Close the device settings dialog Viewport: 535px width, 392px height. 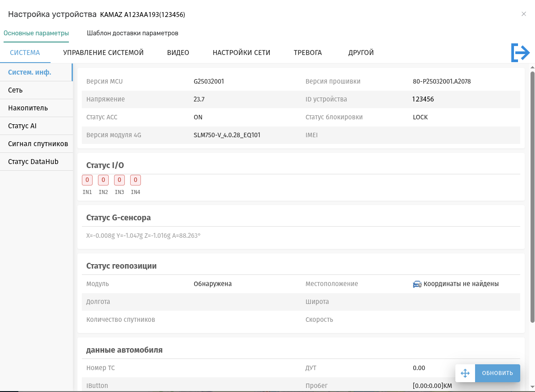(524, 14)
